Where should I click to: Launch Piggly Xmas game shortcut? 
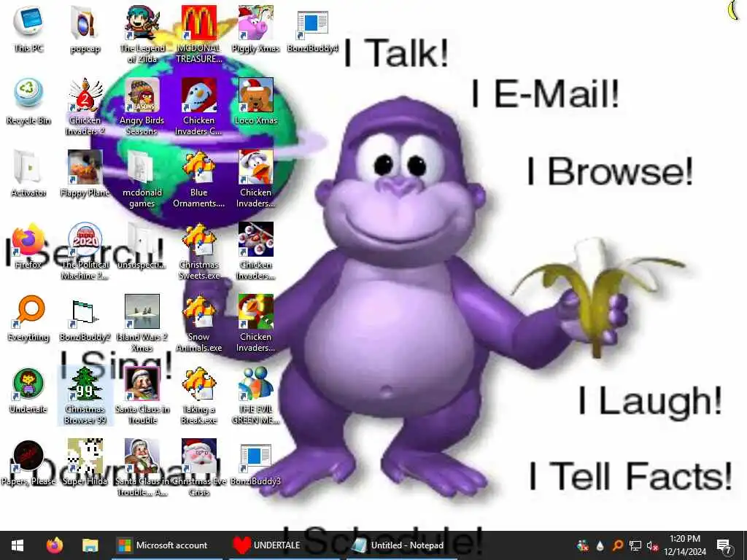pyautogui.click(x=256, y=29)
